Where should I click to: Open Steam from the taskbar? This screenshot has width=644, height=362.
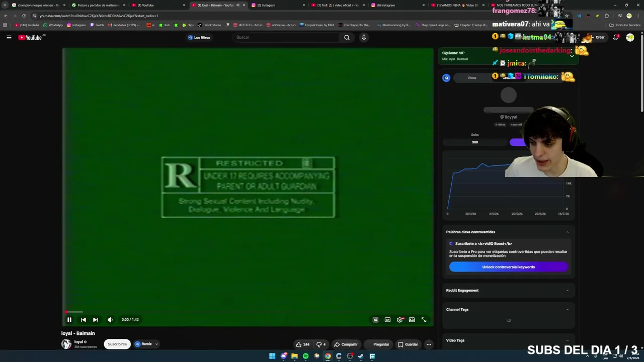[x=361, y=356]
